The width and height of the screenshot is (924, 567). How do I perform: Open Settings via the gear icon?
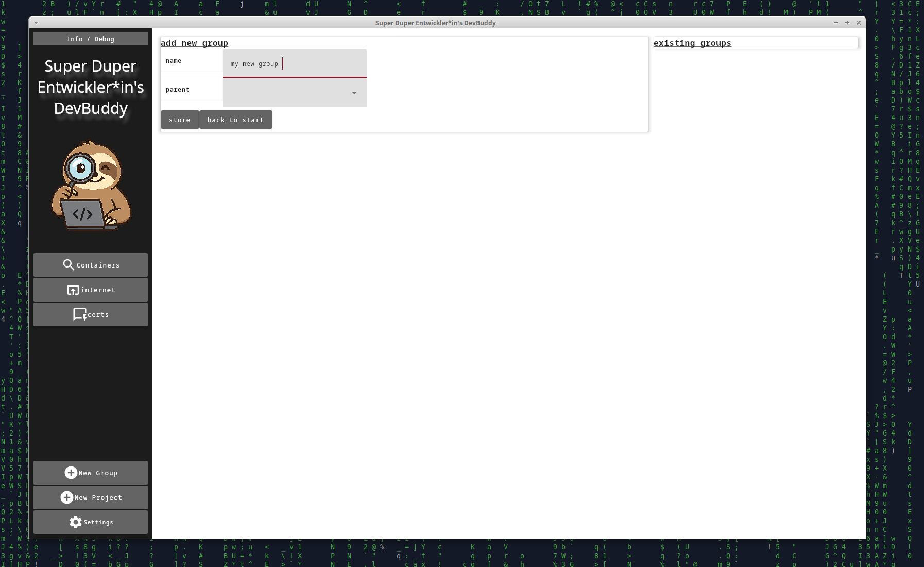pyautogui.click(x=76, y=522)
